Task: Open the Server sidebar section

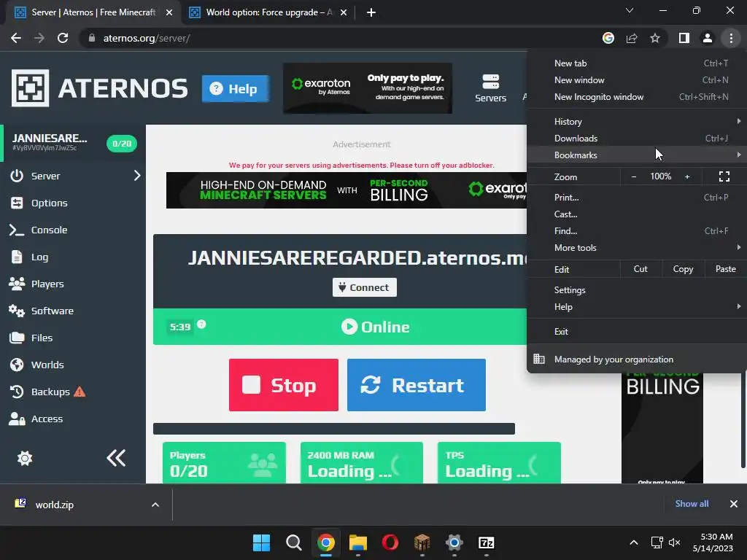Action: [73, 176]
